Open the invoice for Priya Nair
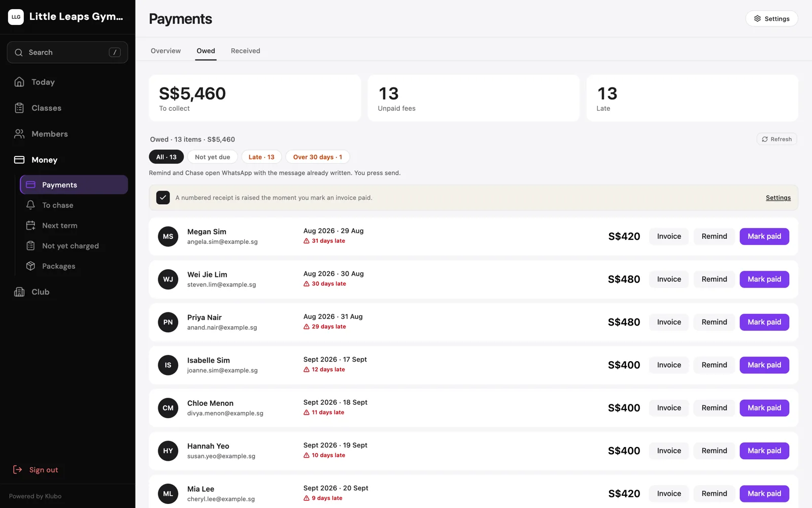 point(669,322)
